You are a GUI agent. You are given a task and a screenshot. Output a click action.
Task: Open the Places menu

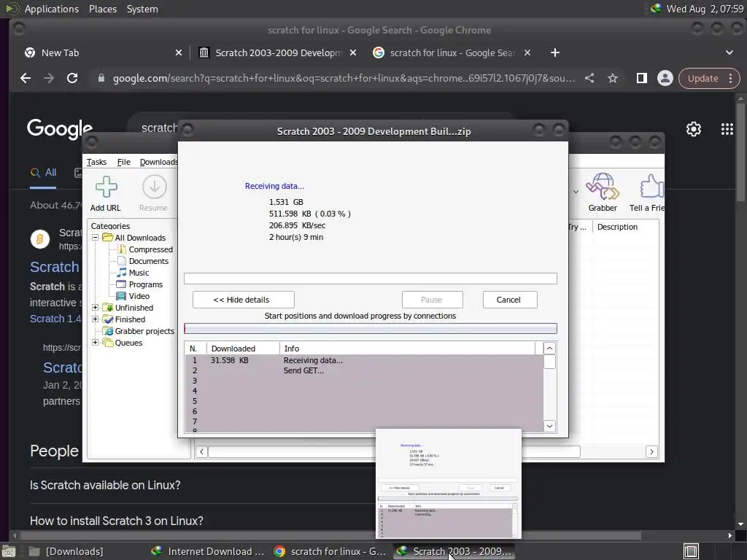103,9
